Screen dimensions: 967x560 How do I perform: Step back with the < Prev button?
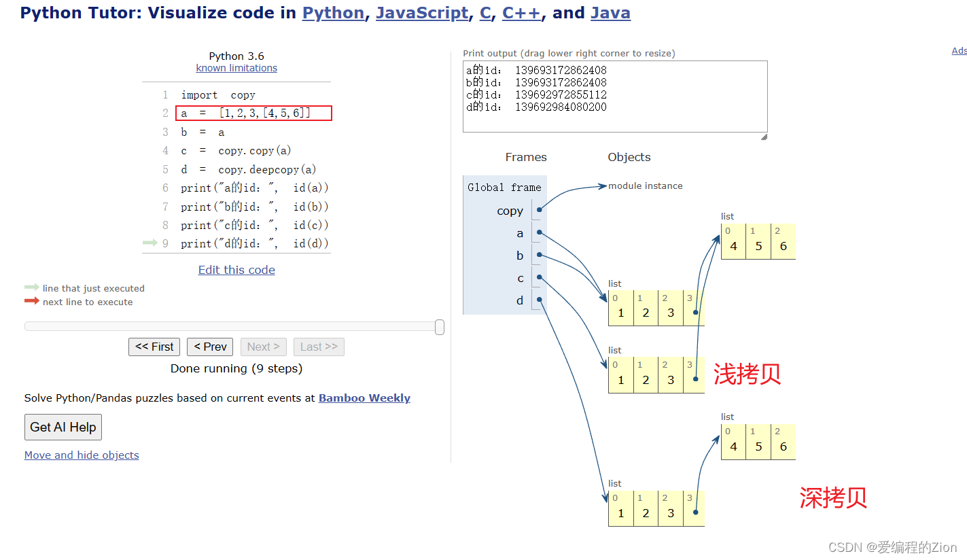tap(210, 347)
